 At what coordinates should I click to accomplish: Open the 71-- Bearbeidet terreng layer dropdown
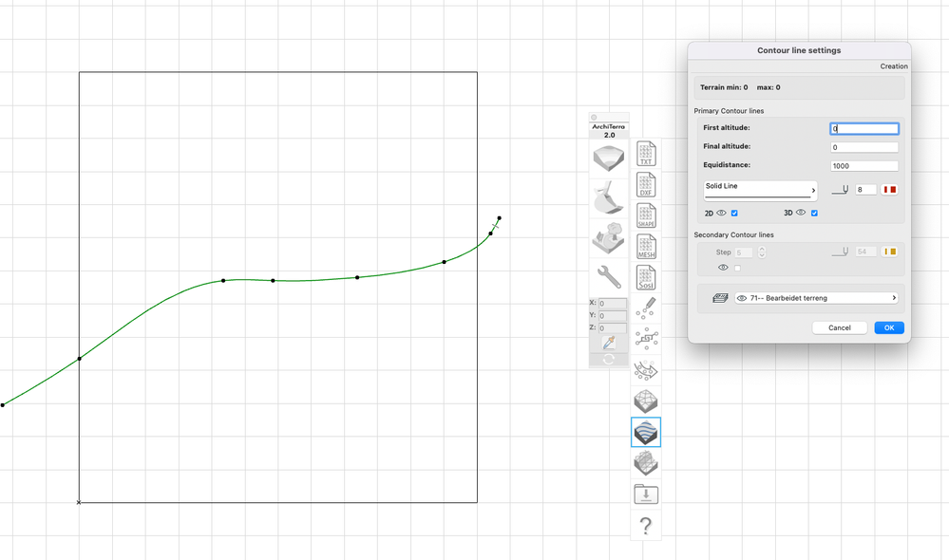tap(816, 298)
